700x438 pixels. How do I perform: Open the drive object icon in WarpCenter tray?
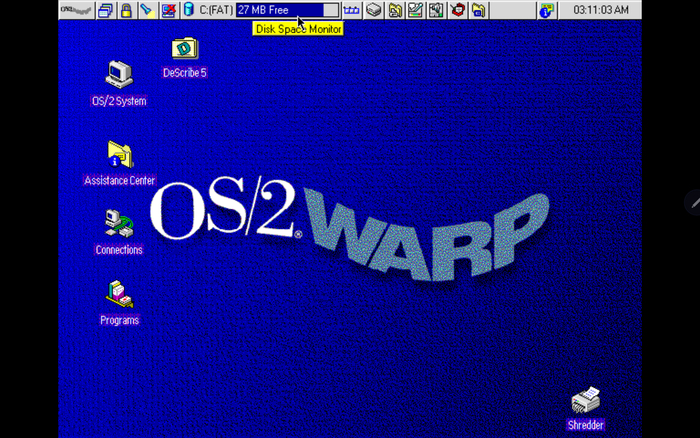tap(374, 10)
